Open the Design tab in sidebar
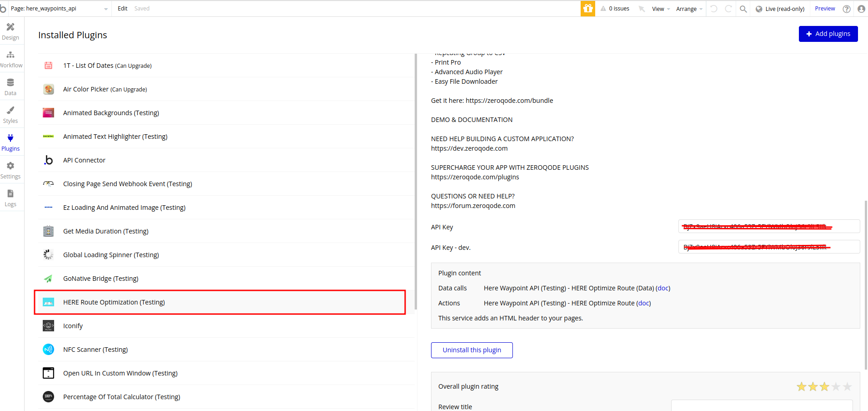Screen dimensions: 868x411 pyautogui.click(x=10, y=31)
